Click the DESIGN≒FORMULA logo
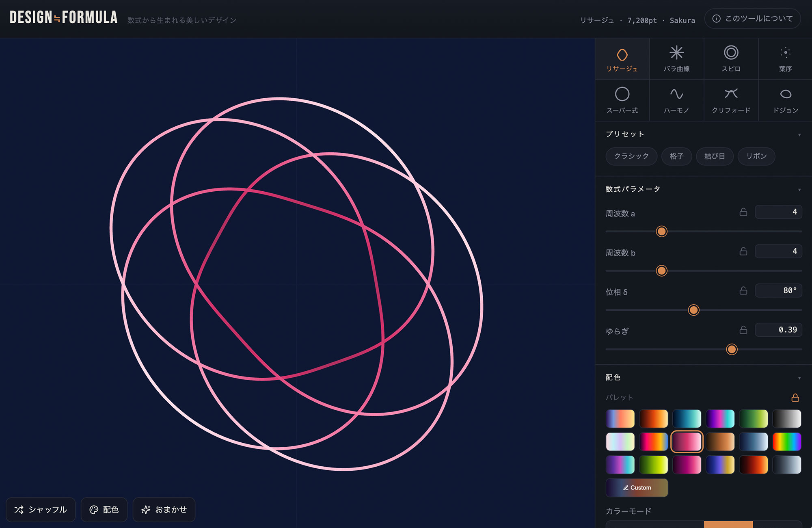812x528 pixels. coord(63,17)
